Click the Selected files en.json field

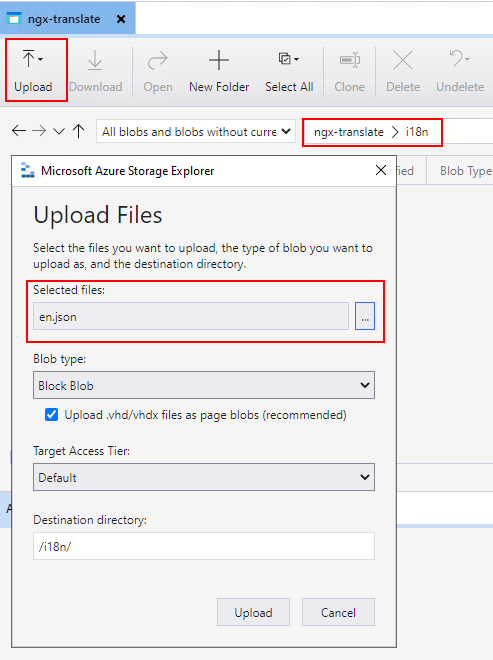tap(191, 316)
